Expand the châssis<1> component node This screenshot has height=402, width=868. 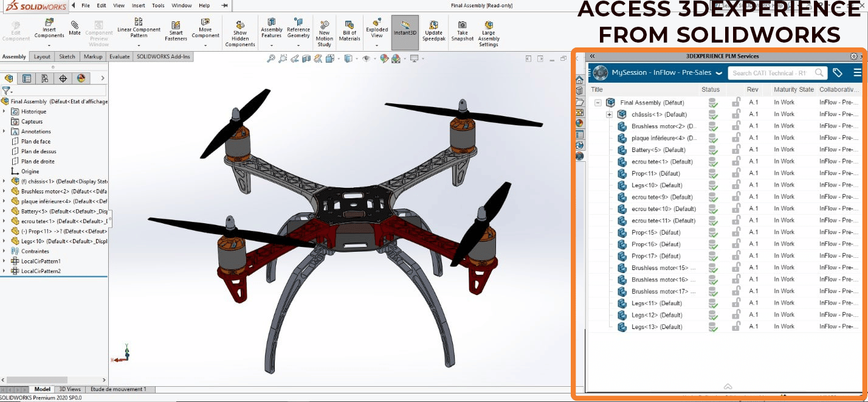pos(609,114)
